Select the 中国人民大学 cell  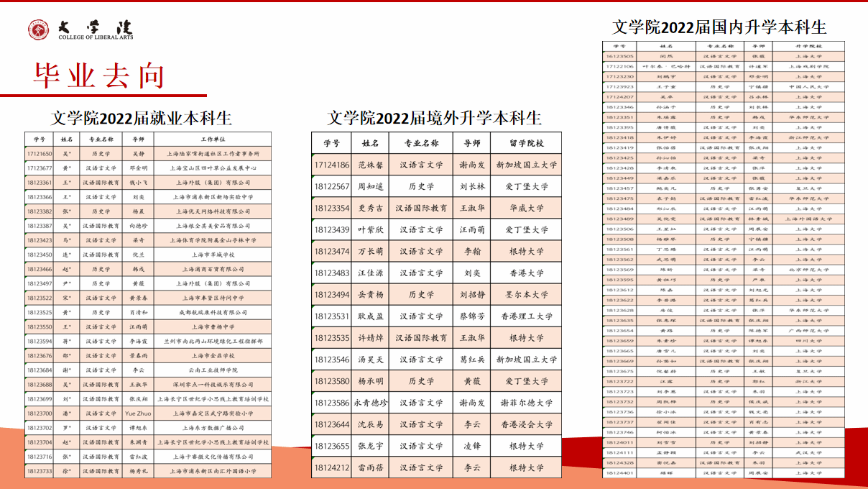[x=808, y=86]
